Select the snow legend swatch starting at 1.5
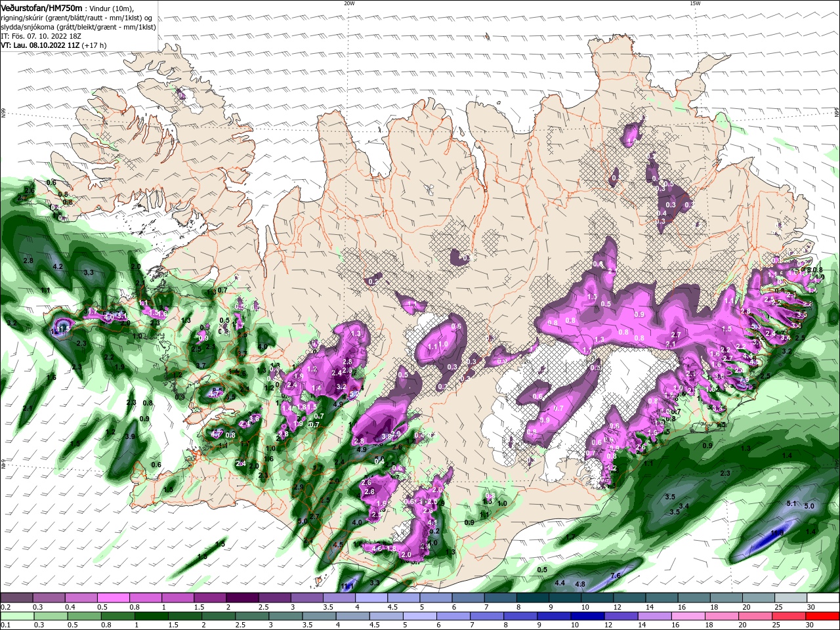840x630 pixels. coord(210,598)
